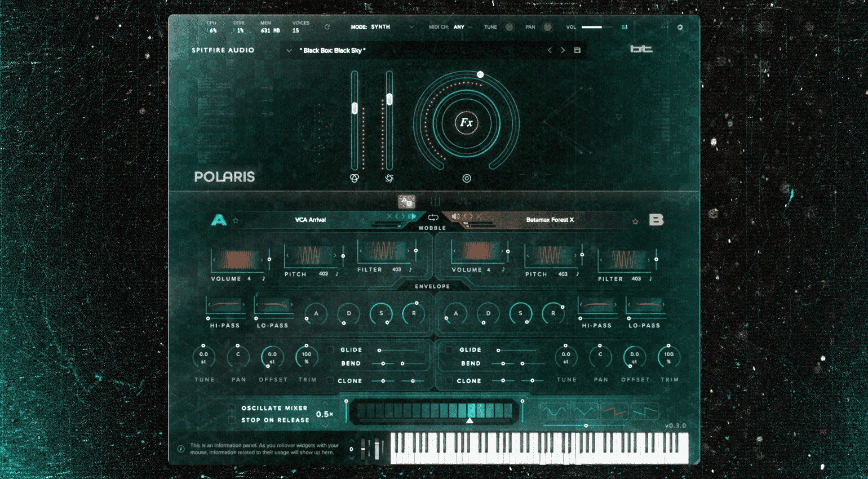Screen dimensions: 868x479
Task: Mute layer B with speaker icon
Action: point(456,216)
